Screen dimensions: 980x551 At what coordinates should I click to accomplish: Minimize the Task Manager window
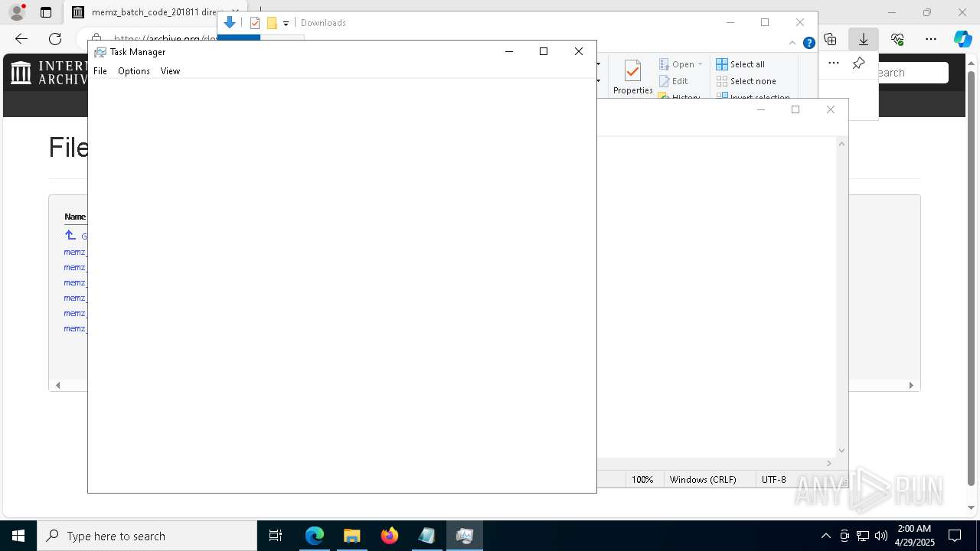[x=508, y=51]
